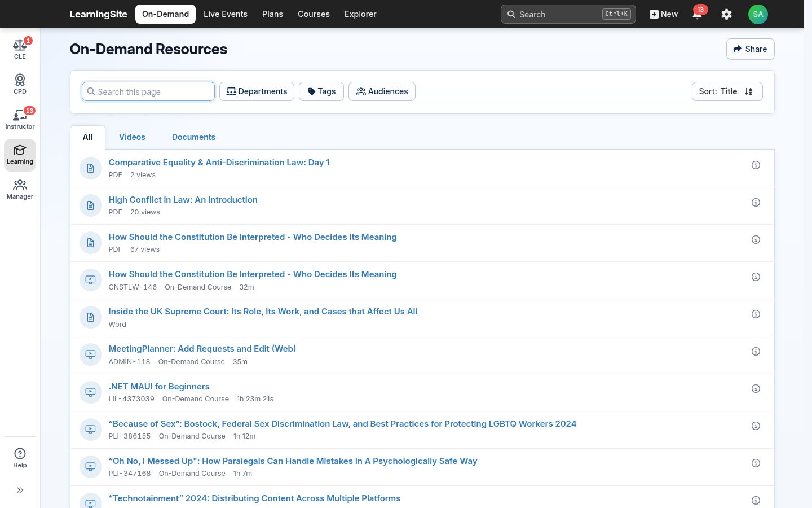Viewport: 812px width, 508px height.
Task: Show info for Inside the UK Supreme Court
Action: (x=756, y=314)
